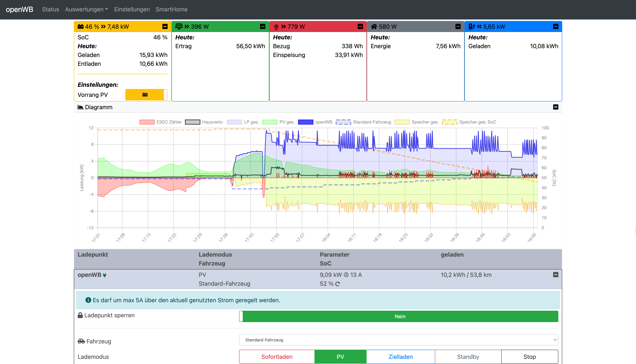Viewport: 636px width, 364px height.
Task: Click the openWB brand logo
Action: click(19, 9)
